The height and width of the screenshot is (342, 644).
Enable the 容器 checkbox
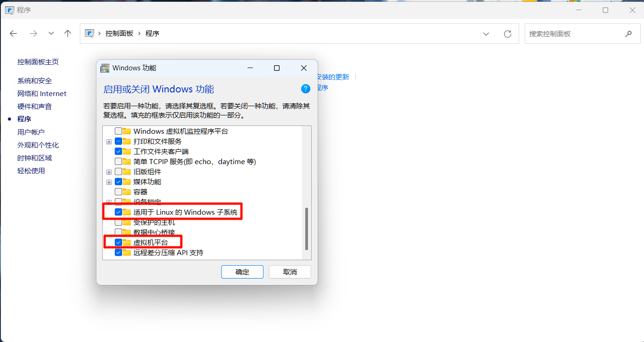click(x=118, y=192)
